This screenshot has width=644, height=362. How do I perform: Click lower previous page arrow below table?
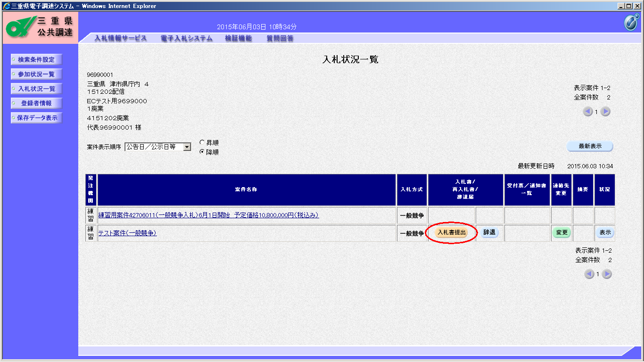(x=589, y=274)
